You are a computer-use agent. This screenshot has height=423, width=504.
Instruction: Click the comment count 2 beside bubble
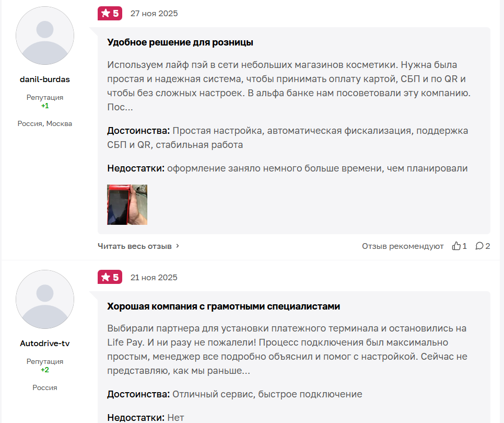click(488, 246)
